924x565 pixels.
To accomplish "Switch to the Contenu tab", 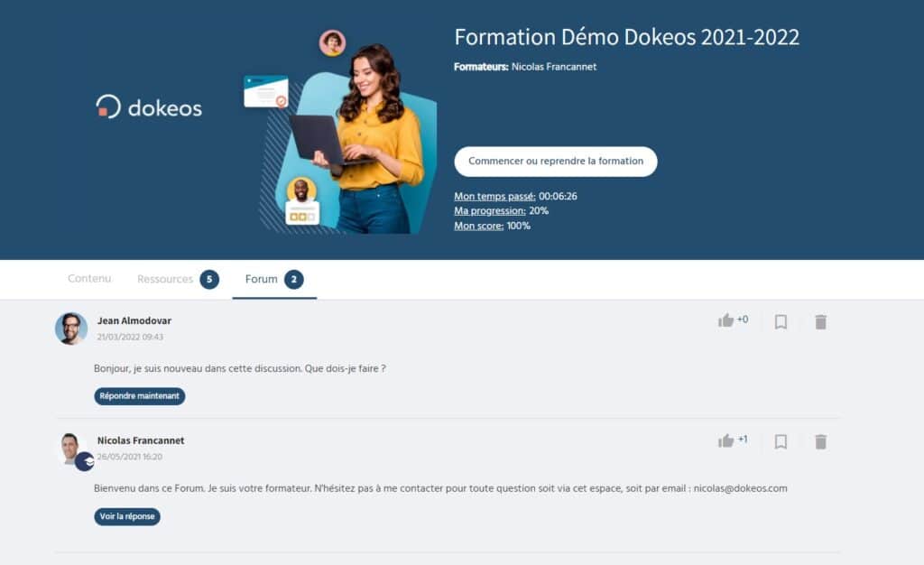I will pos(89,278).
